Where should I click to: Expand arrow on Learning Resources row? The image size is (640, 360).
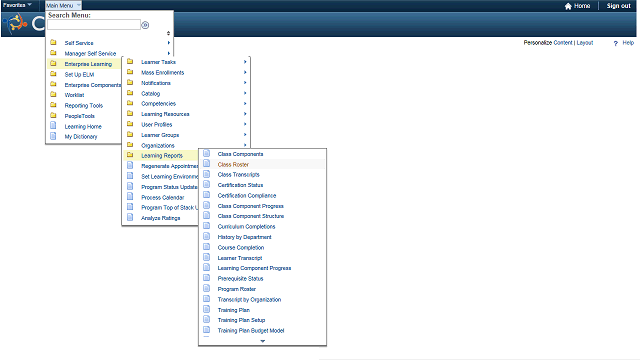coord(245,114)
